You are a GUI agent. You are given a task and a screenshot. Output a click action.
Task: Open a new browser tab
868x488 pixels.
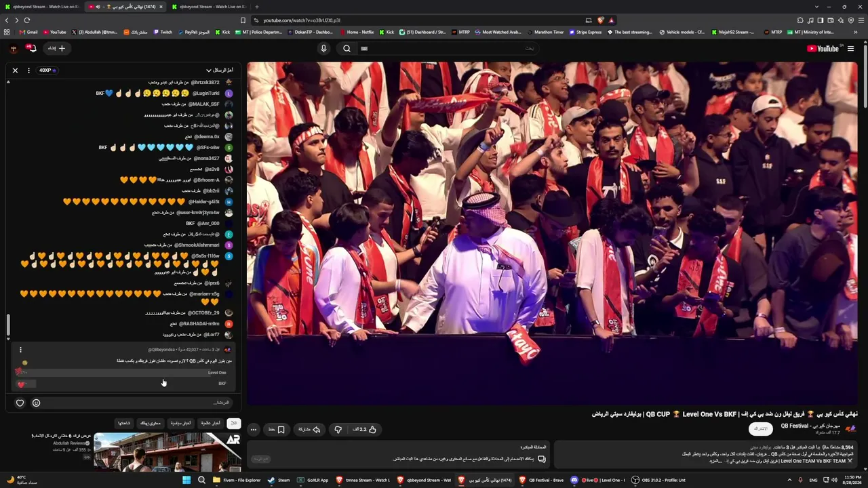click(x=256, y=7)
